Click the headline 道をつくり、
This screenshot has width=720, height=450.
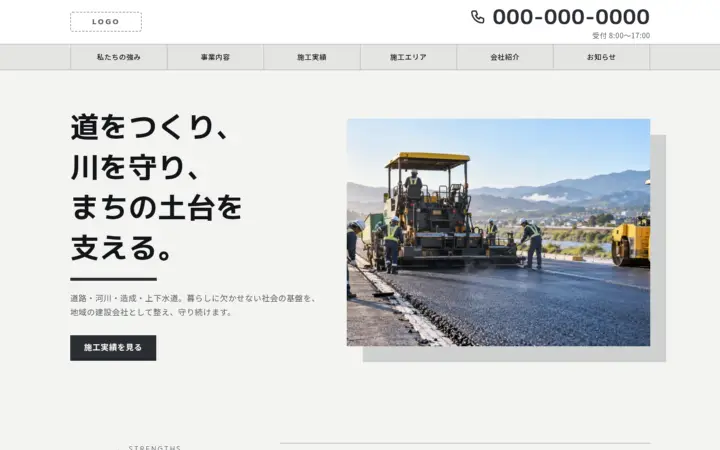150,127
